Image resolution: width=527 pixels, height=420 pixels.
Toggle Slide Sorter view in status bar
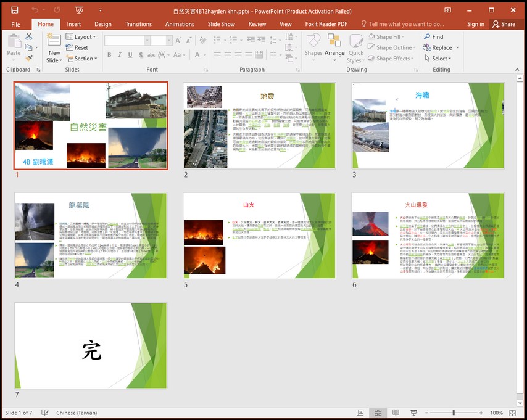click(378, 413)
